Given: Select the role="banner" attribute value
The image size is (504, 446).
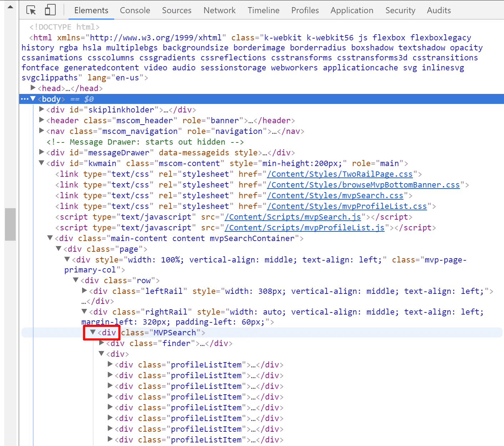Looking at the screenshot, I should [225, 121].
